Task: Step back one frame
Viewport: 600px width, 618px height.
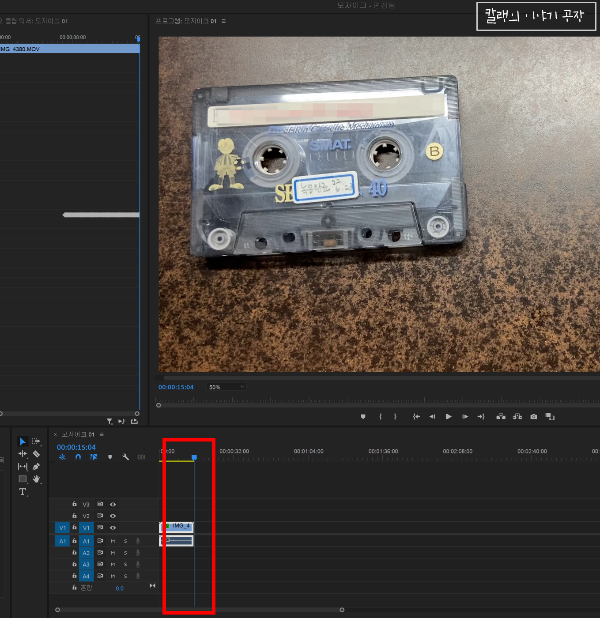Action: pos(432,417)
